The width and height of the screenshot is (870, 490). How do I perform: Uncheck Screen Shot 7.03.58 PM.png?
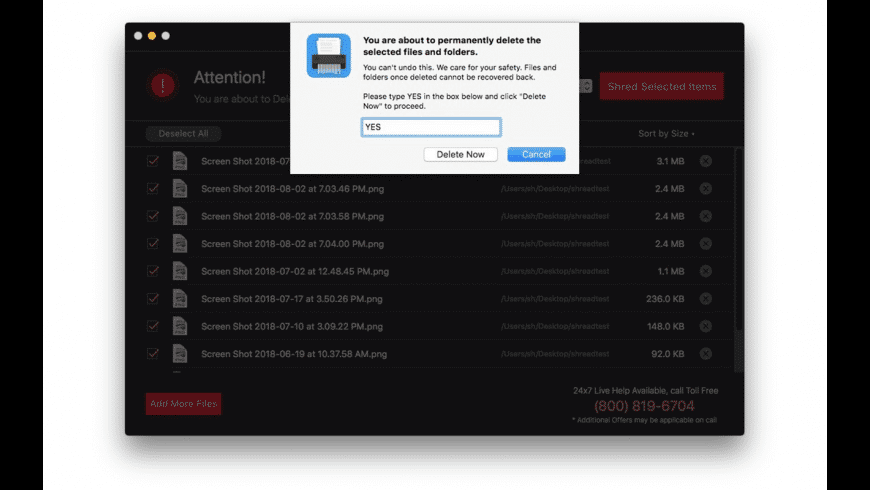click(x=153, y=216)
